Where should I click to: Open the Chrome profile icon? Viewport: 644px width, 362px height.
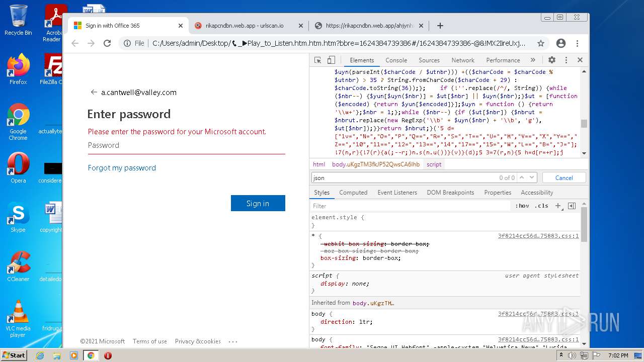(561, 43)
